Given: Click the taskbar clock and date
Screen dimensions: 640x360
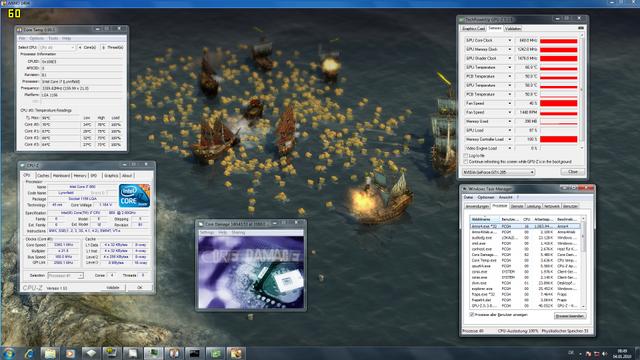Looking at the screenshot, I should 622,353.
